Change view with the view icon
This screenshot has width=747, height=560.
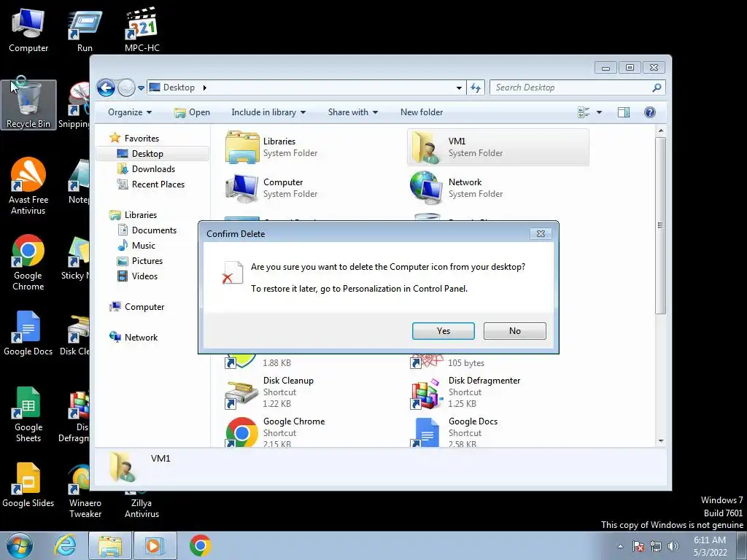click(x=584, y=112)
